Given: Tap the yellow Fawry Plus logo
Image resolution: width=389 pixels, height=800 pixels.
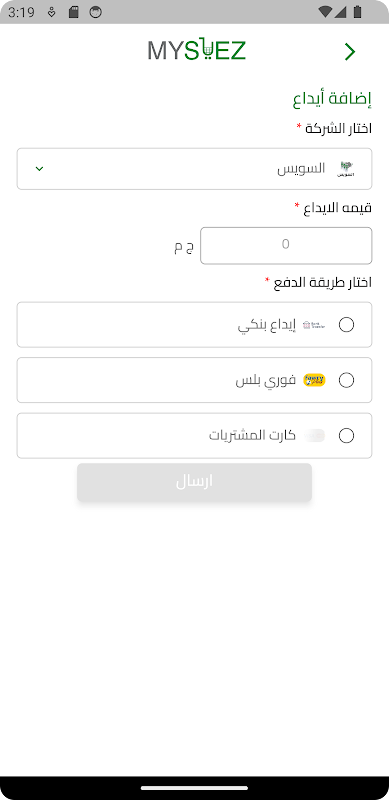Looking at the screenshot, I should coord(314,380).
